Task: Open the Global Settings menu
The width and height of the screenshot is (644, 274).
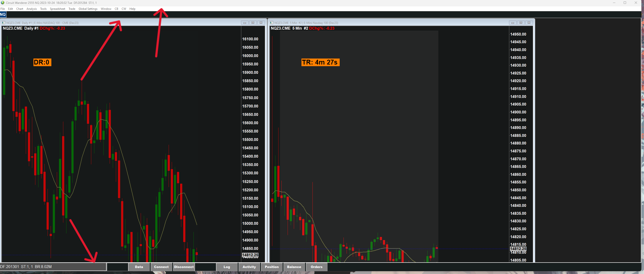Action: click(x=88, y=9)
